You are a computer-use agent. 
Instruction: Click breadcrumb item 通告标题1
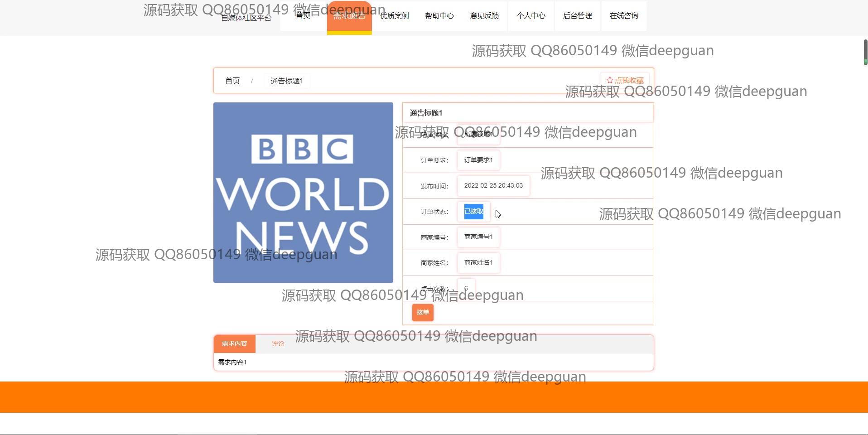287,81
